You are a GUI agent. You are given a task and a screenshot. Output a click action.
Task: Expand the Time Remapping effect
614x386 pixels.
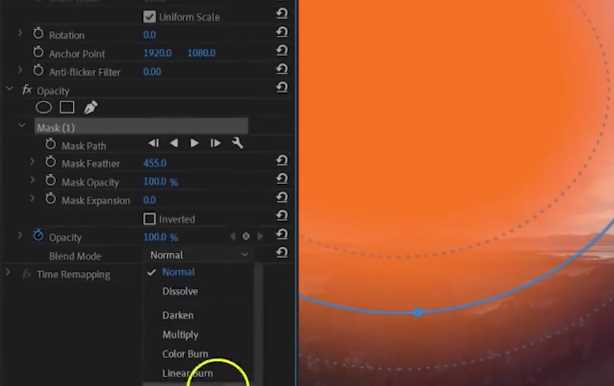(x=8, y=272)
